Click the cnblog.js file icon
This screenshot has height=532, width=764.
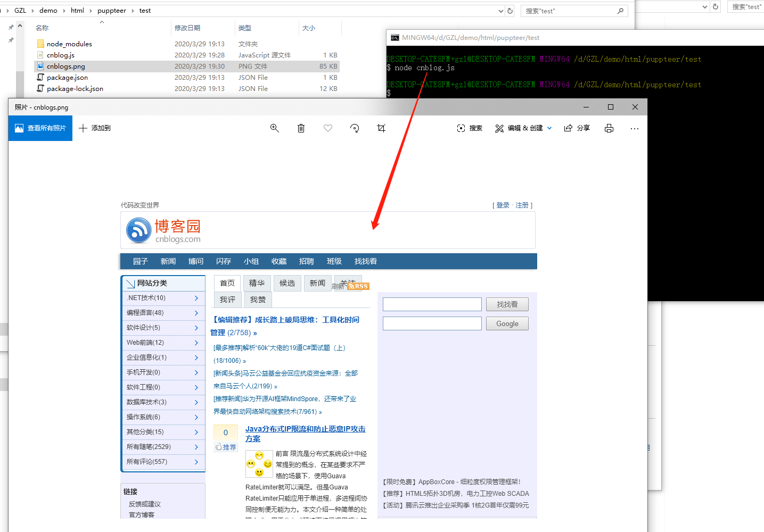tap(40, 55)
